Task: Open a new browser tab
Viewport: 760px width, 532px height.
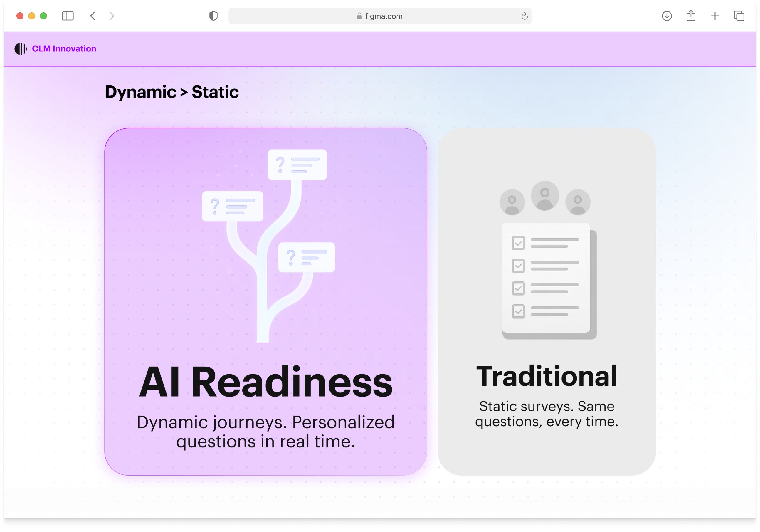Action: [x=715, y=16]
